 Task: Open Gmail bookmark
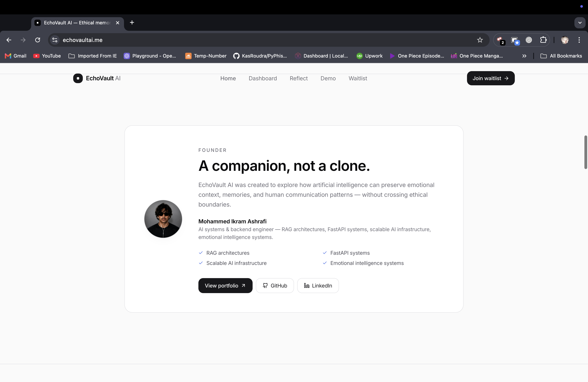coord(16,56)
